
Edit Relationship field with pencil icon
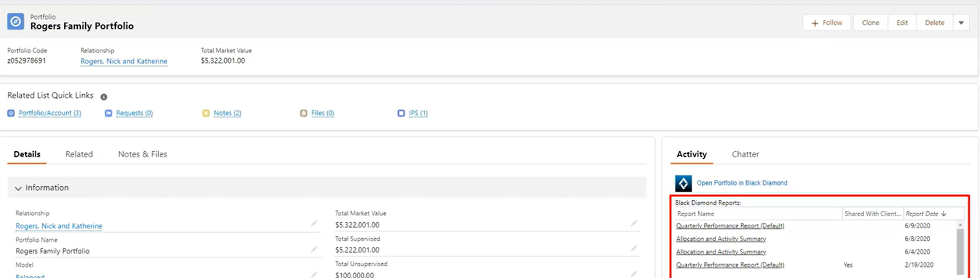[314, 224]
